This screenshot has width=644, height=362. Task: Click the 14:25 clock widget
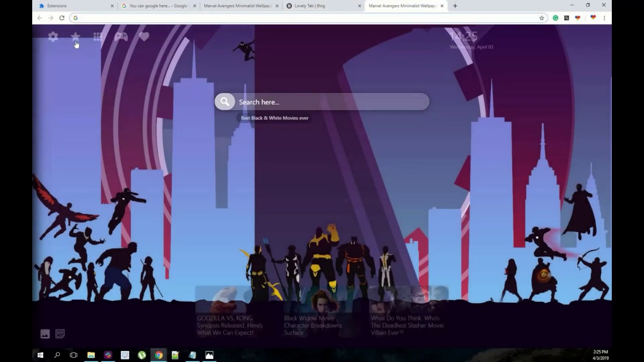coord(463,36)
